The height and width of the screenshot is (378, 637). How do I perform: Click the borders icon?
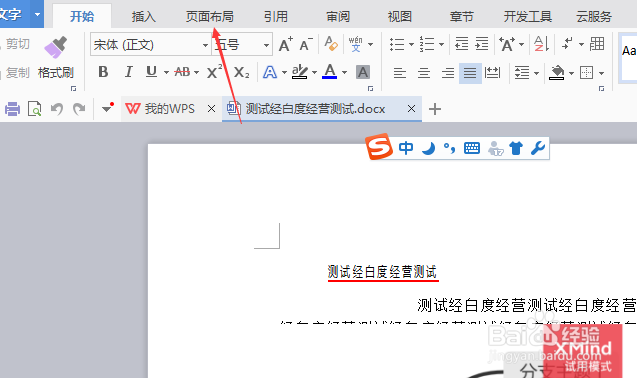point(586,73)
